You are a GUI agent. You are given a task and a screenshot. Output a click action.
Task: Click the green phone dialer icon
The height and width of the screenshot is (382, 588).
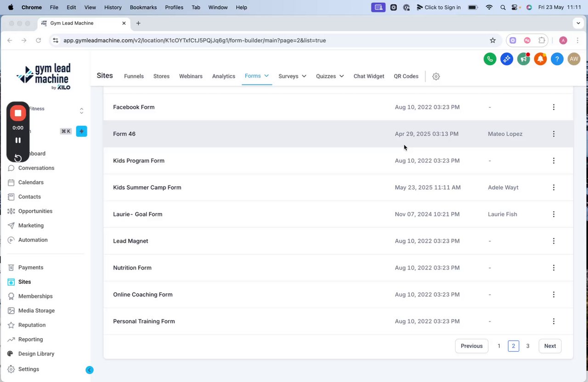coord(490,59)
